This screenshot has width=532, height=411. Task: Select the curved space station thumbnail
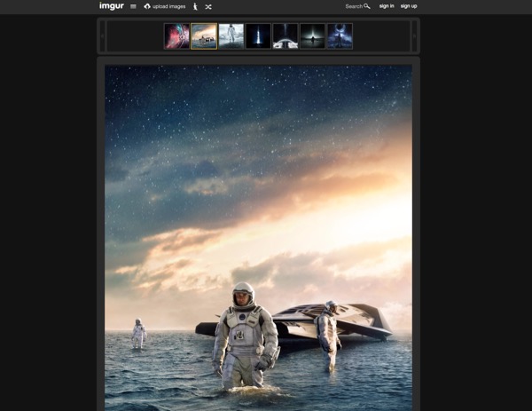286,36
